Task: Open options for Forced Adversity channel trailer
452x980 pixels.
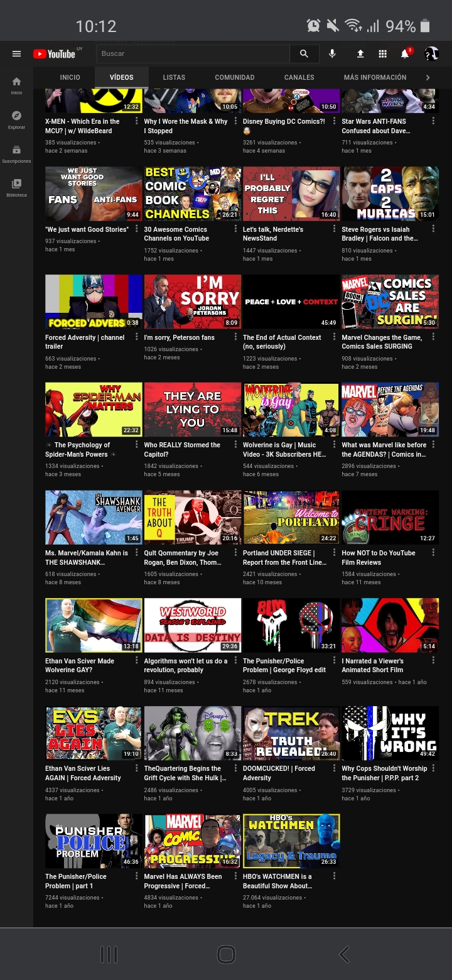Action: 137,337
